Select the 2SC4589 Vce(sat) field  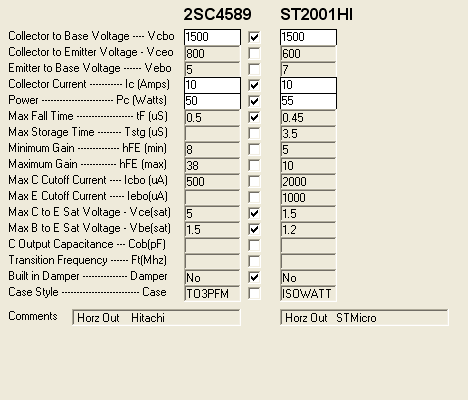click(212, 213)
